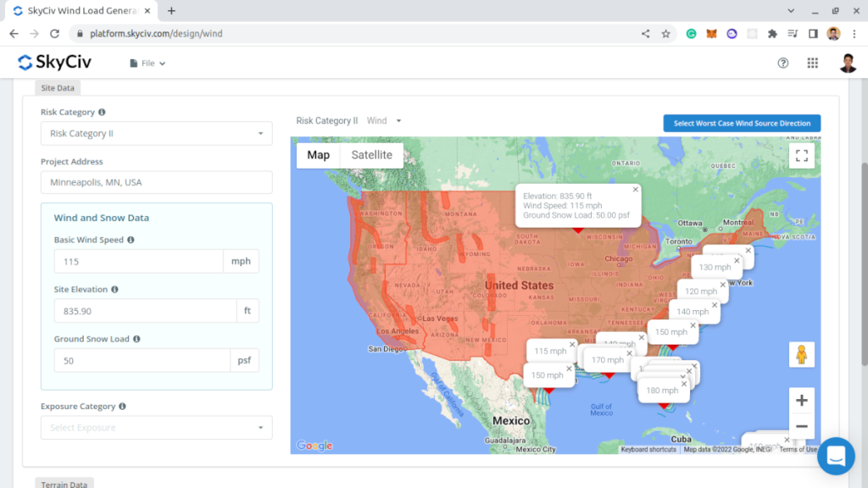Viewport: 868px width, 488px height.
Task: Click the Risk Category info icon
Action: pos(103,112)
